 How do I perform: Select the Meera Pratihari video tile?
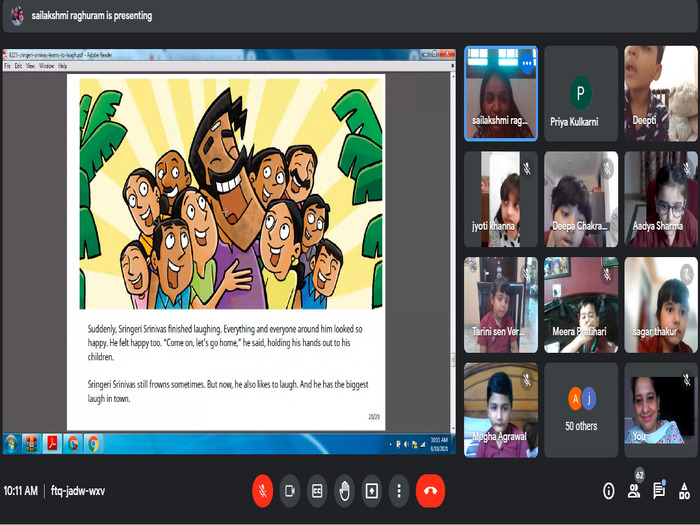[x=581, y=305]
